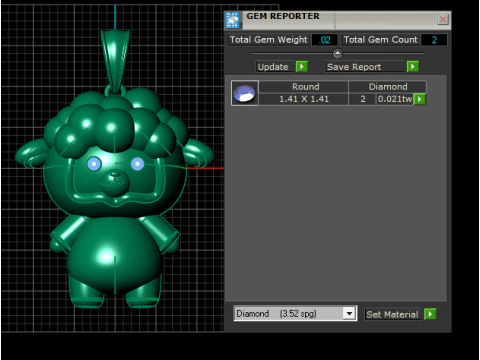Screen dimensions: 480x360
Task: Collapse panel with round up-arrow handle
Action: click(x=337, y=53)
